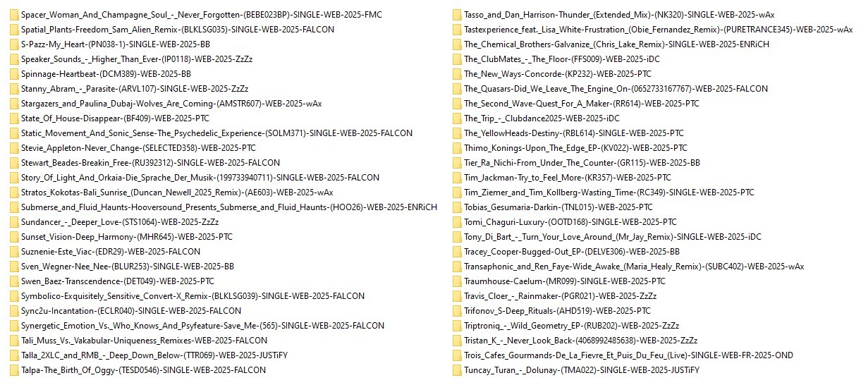Select folder icon for Tuncay_Turan Dolunay

(456, 369)
